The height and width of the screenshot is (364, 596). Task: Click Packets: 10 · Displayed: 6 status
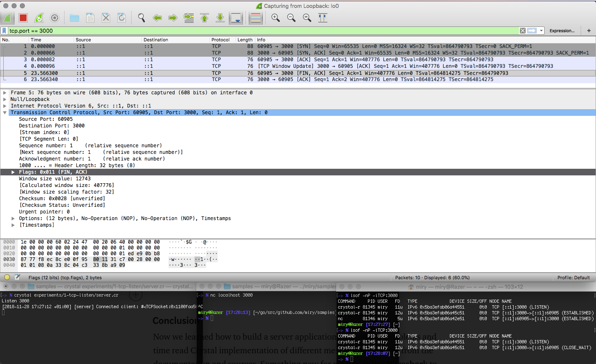coord(432,278)
